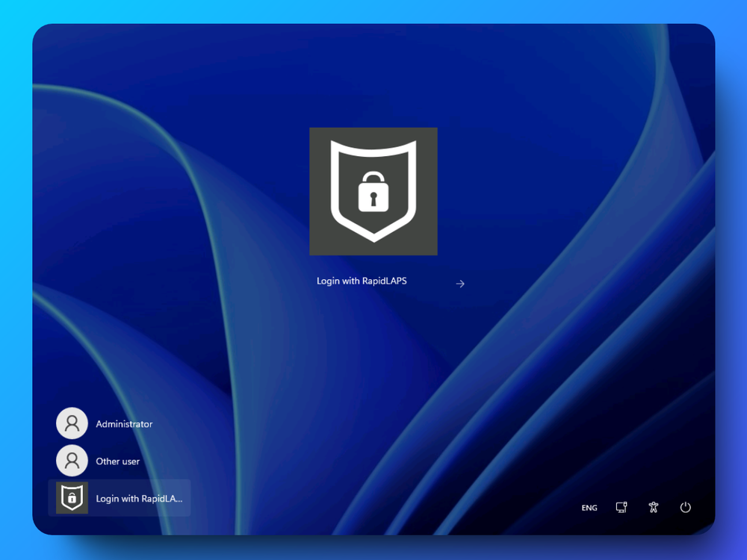Click the network status icon
The height and width of the screenshot is (560, 747).
pos(621,507)
